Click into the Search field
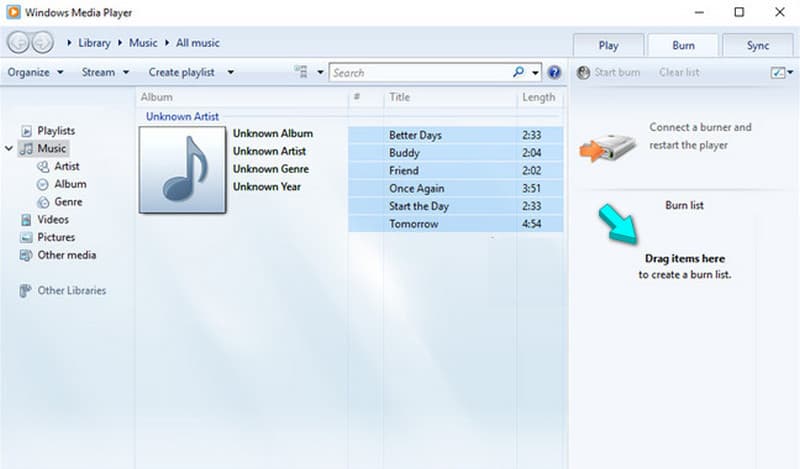 click(419, 72)
